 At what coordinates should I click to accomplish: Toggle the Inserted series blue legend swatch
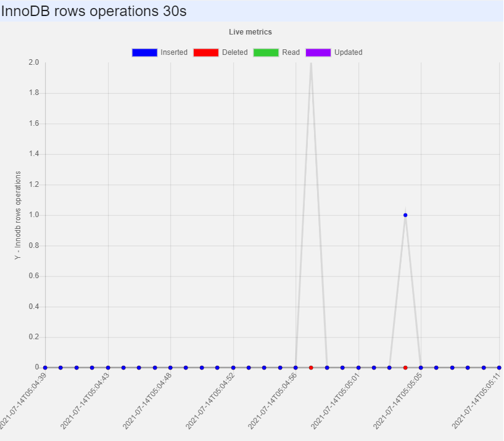click(x=144, y=52)
